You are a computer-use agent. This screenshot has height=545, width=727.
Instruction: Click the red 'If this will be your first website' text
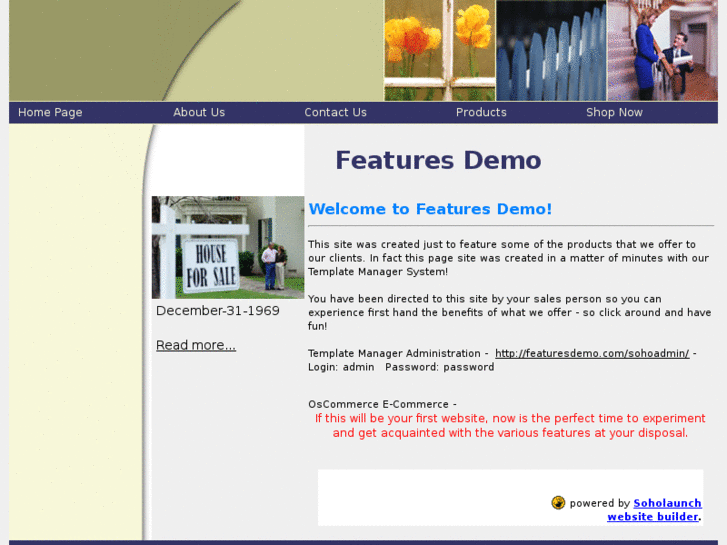click(510, 425)
